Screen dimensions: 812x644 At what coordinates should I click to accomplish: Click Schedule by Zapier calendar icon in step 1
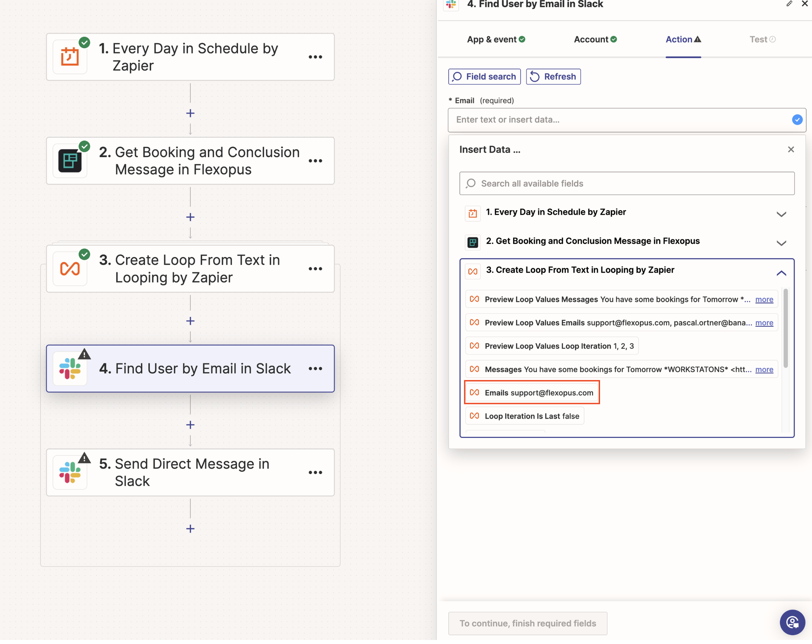click(70, 57)
